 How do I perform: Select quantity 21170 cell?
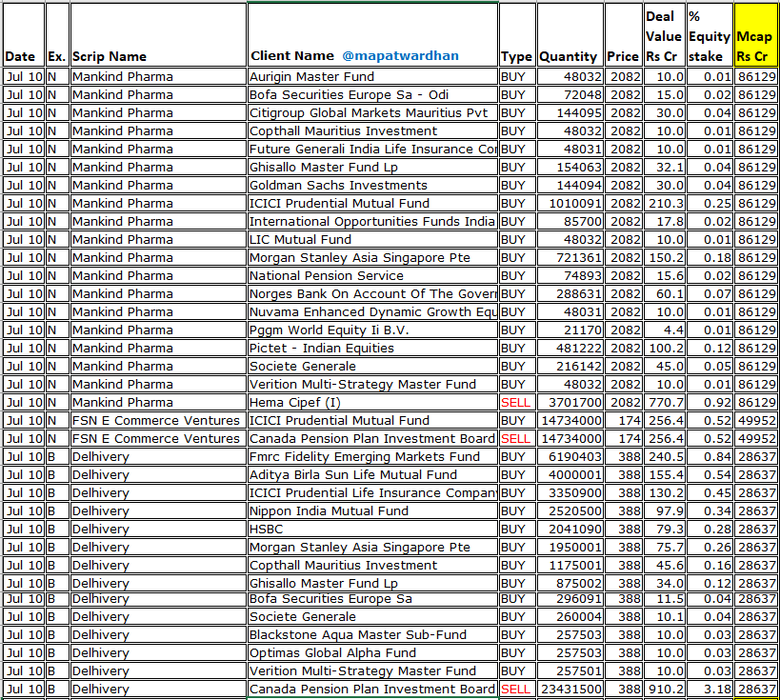[x=570, y=330]
